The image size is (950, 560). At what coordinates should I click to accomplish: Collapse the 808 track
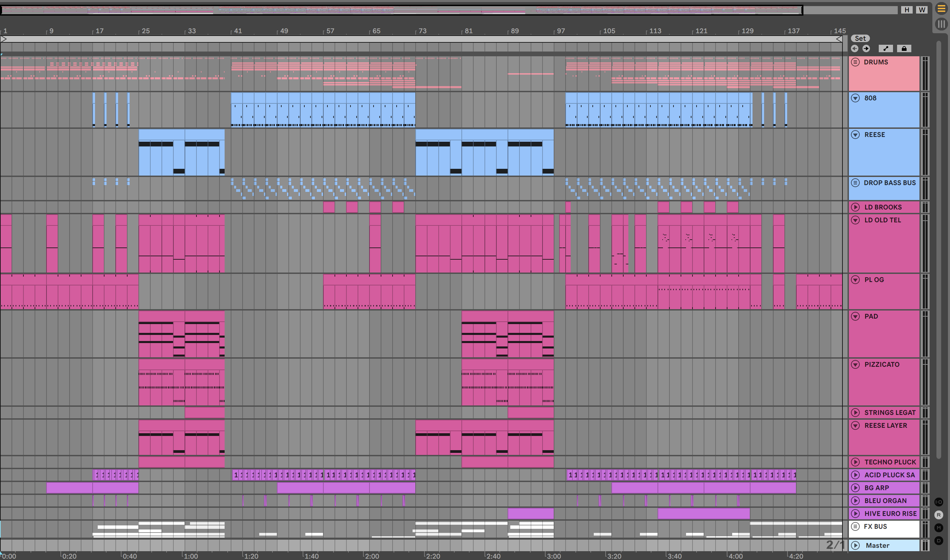pyautogui.click(x=855, y=98)
